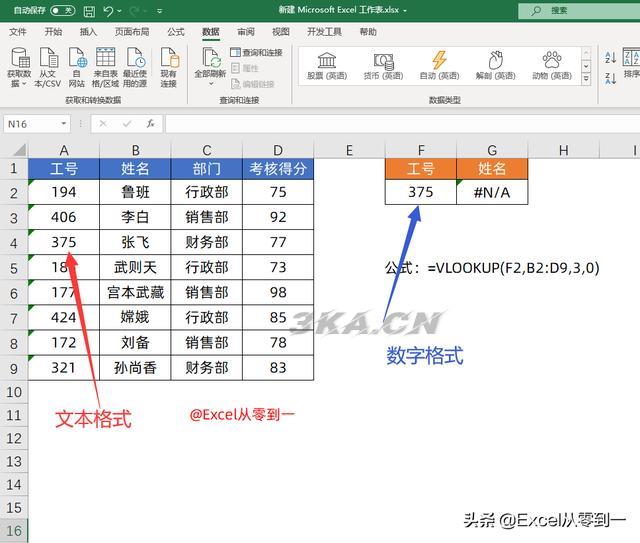Click the 属性 button in ribbon
The image size is (640, 543).
(x=245, y=68)
